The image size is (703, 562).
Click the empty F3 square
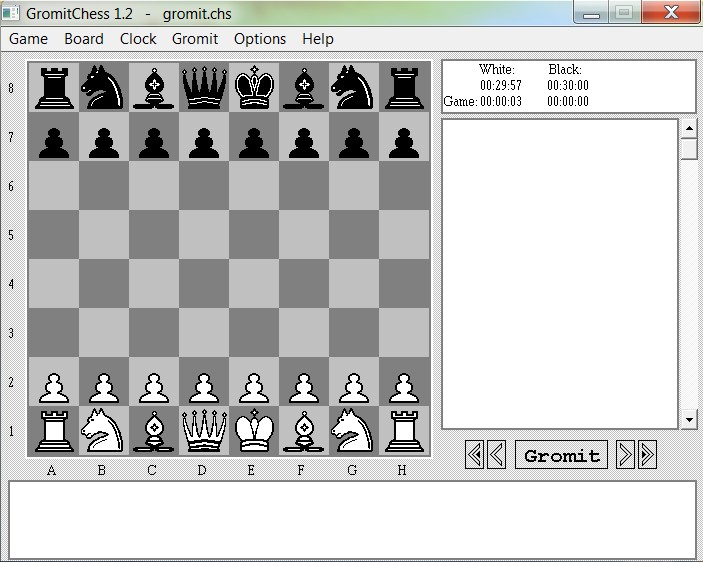[x=304, y=333]
